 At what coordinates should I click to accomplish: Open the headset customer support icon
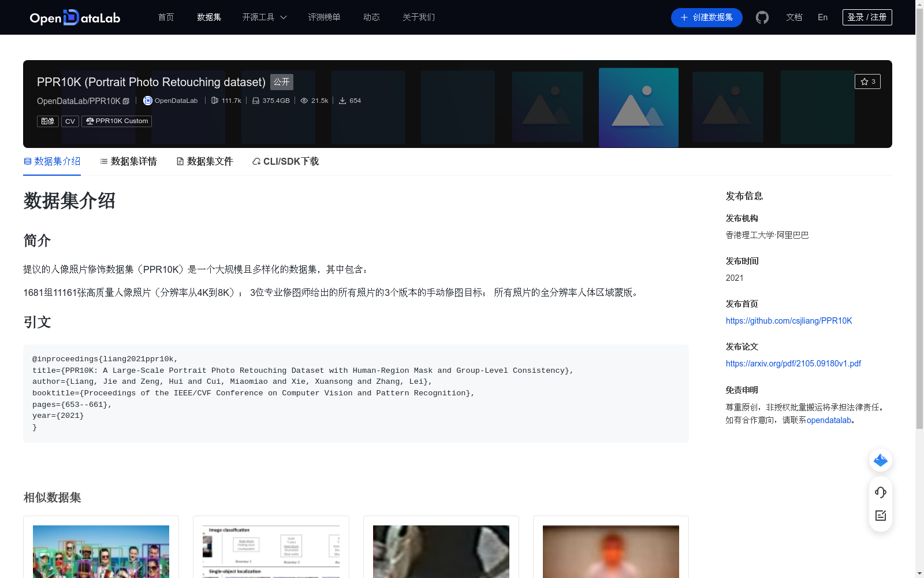coord(881,492)
